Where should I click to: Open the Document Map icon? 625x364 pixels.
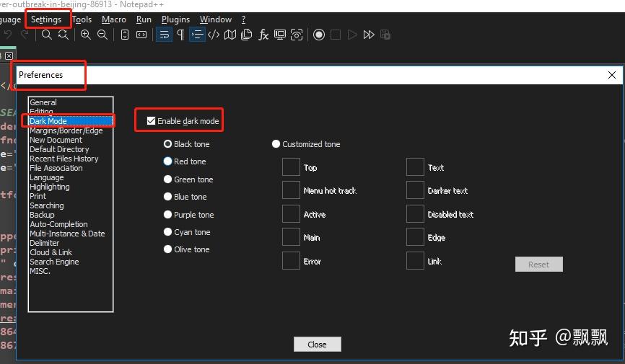click(x=230, y=35)
